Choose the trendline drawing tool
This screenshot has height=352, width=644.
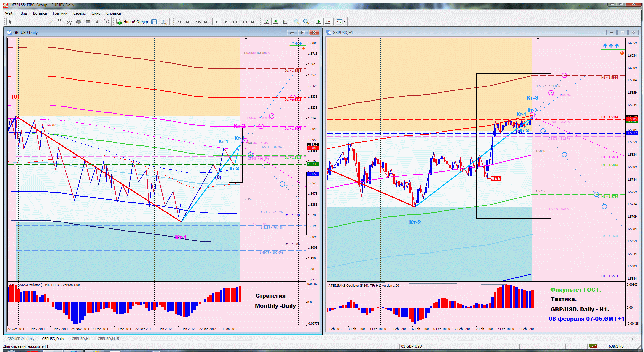51,22
